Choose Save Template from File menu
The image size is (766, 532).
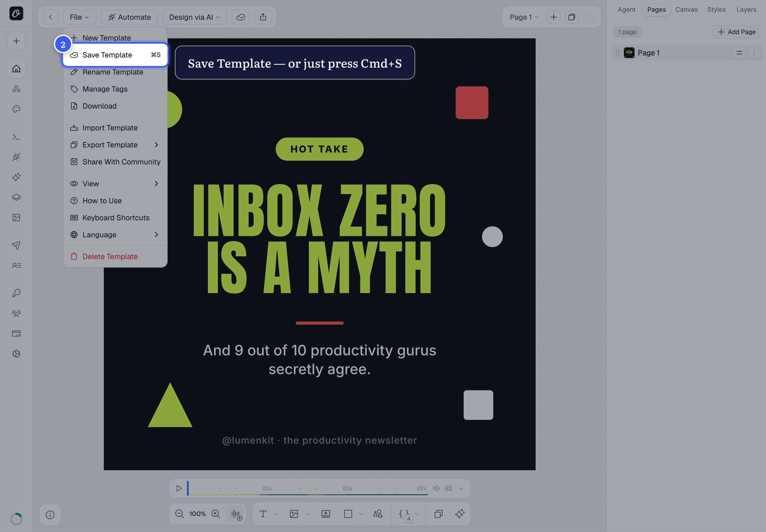tap(115, 55)
